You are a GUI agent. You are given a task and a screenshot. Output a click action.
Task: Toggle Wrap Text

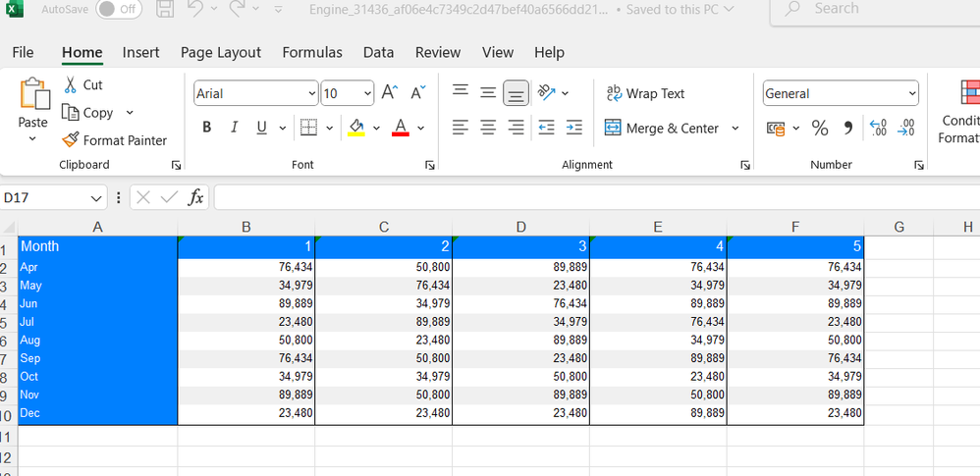click(x=645, y=93)
